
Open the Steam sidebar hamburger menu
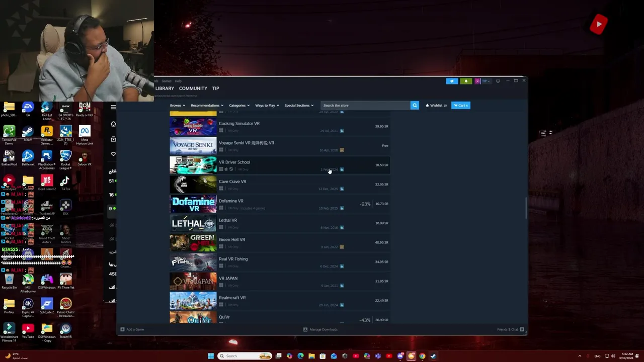113,107
